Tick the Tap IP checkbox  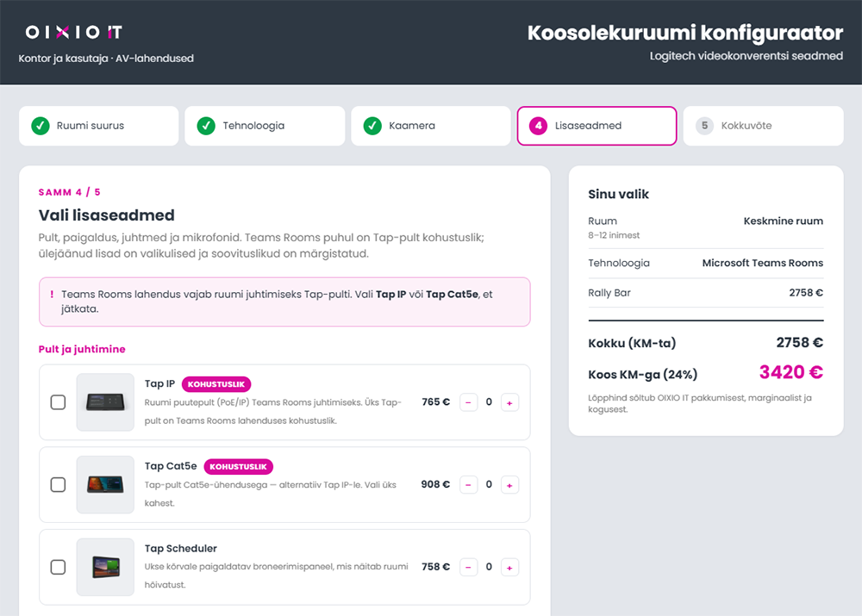tap(58, 402)
